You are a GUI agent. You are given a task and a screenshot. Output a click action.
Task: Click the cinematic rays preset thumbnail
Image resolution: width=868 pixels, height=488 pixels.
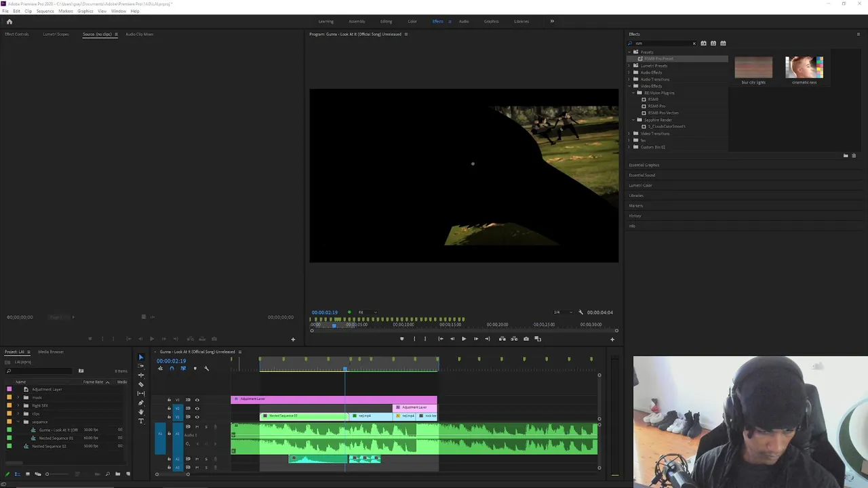pos(804,68)
